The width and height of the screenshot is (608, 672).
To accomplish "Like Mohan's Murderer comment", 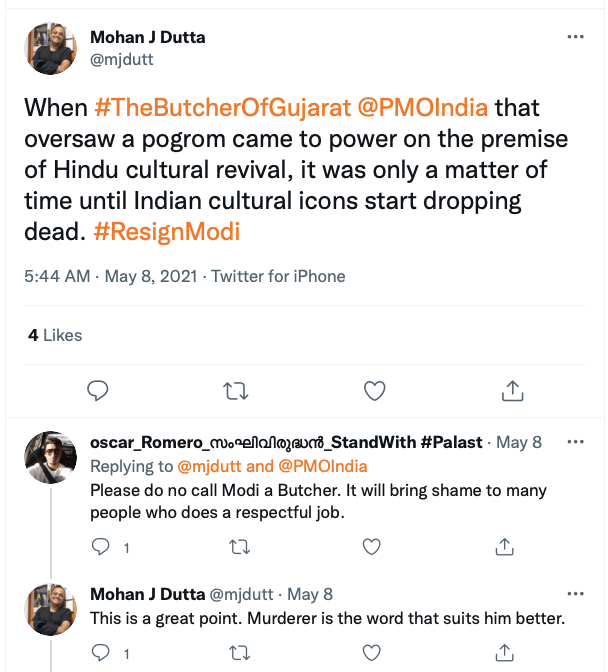I will tap(371, 654).
